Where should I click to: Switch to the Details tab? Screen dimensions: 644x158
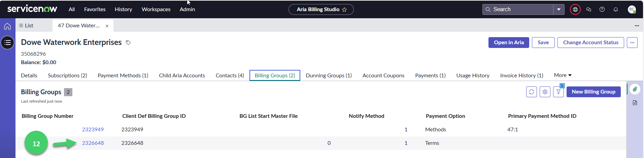point(29,76)
